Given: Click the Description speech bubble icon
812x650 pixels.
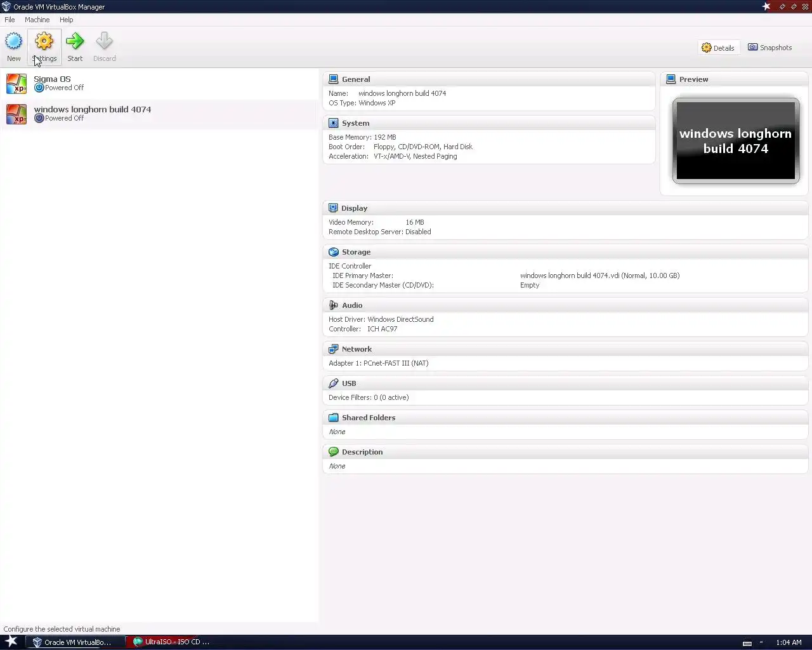Looking at the screenshot, I should click(x=334, y=452).
